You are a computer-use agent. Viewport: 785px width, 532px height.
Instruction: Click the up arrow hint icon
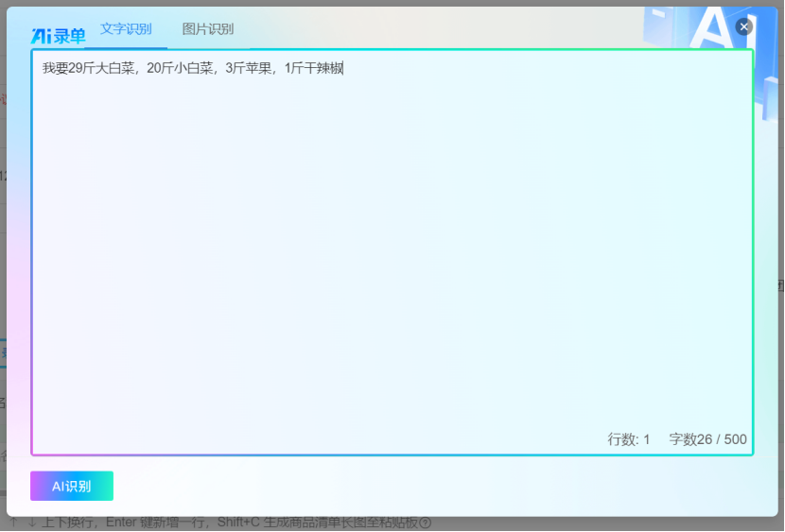pos(14,523)
